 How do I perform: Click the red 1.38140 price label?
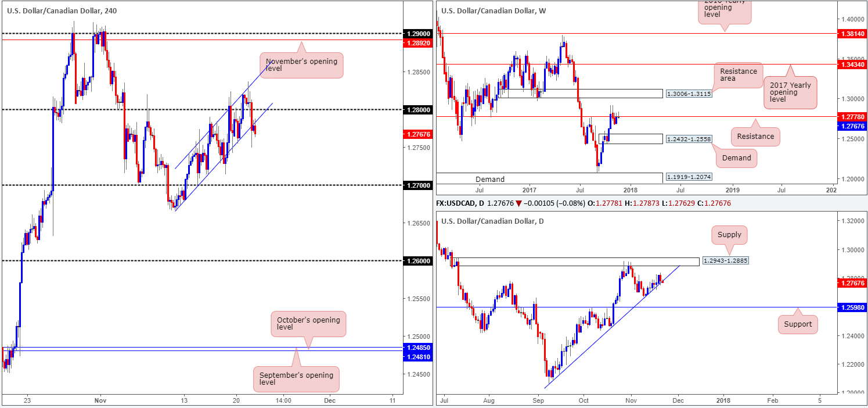coord(852,34)
